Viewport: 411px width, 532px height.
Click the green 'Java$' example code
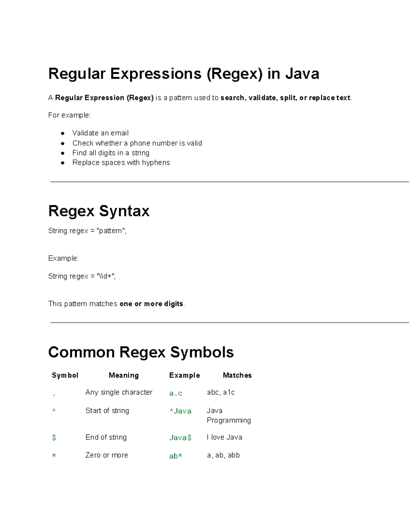(180, 438)
